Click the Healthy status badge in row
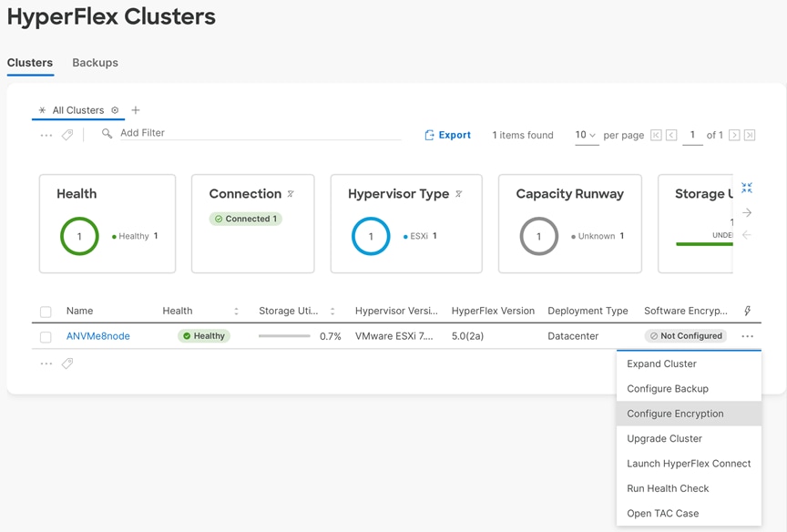This screenshot has height=532, width=787. point(204,336)
